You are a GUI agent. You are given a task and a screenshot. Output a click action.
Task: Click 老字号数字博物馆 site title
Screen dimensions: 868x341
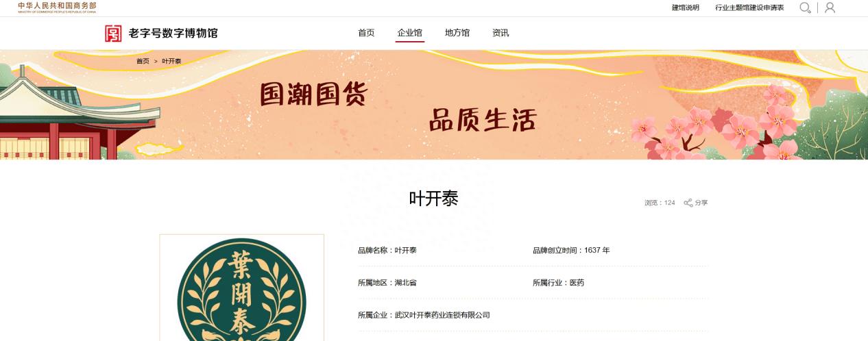pos(173,33)
